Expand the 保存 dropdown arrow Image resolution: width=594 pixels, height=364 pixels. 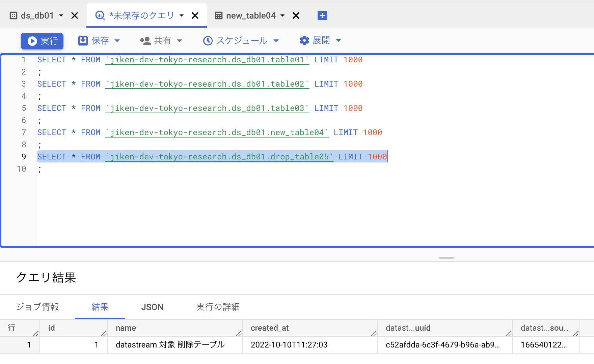click(117, 41)
